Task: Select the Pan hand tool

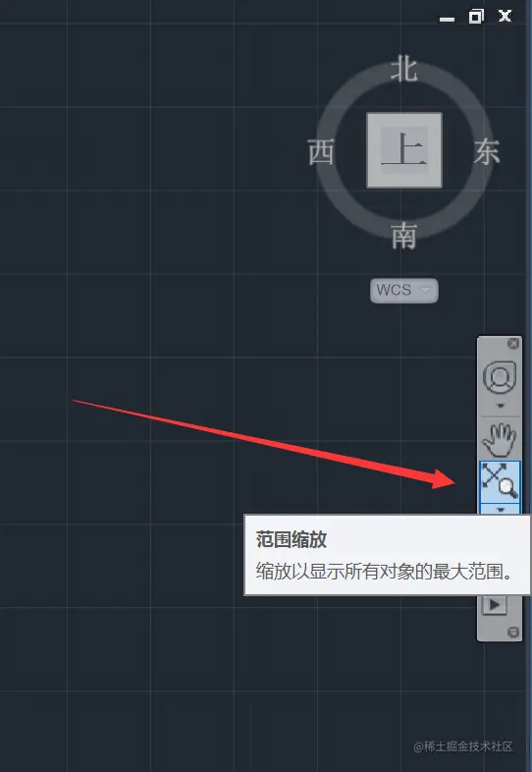Action: 499,439
